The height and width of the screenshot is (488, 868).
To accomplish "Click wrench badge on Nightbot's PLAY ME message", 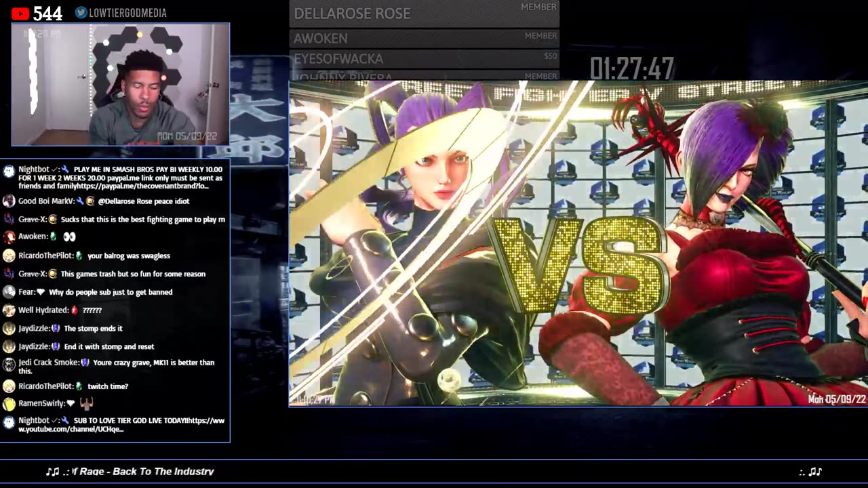I will (64, 169).
